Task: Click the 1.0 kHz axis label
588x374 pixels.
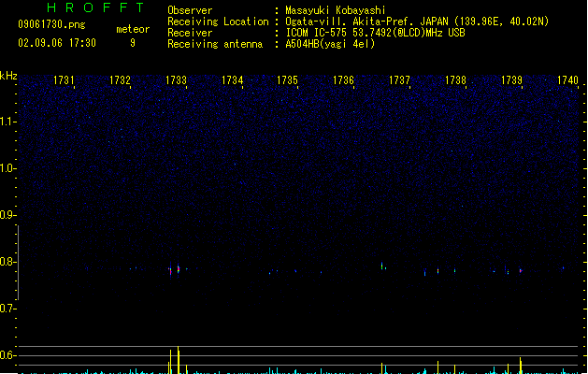Action: (x=7, y=168)
